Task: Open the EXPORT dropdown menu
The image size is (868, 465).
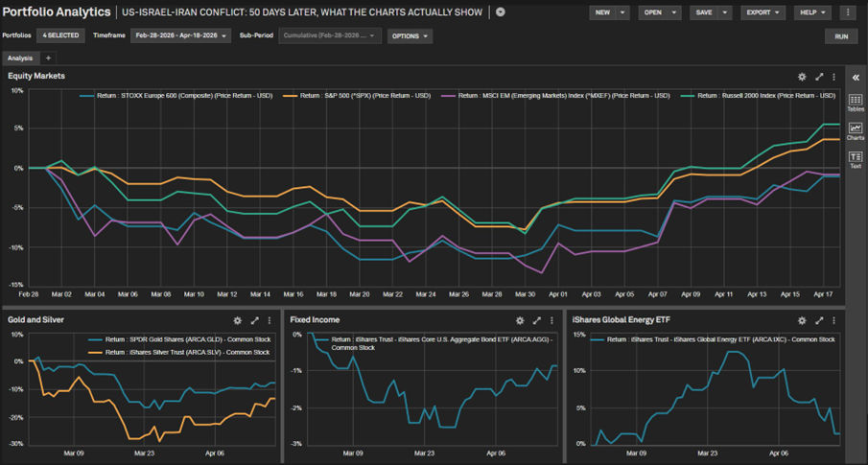Action: click(x=765, y=12)
